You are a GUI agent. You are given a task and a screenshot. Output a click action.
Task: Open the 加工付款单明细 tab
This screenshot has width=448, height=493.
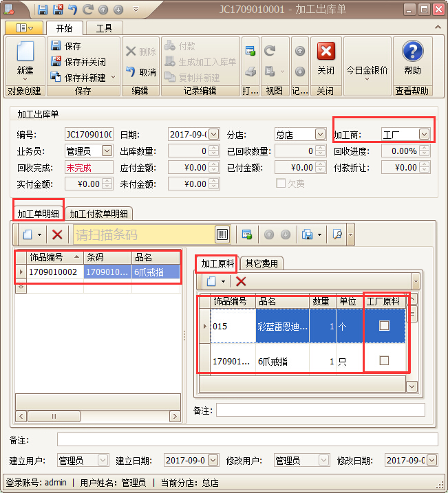102,214
